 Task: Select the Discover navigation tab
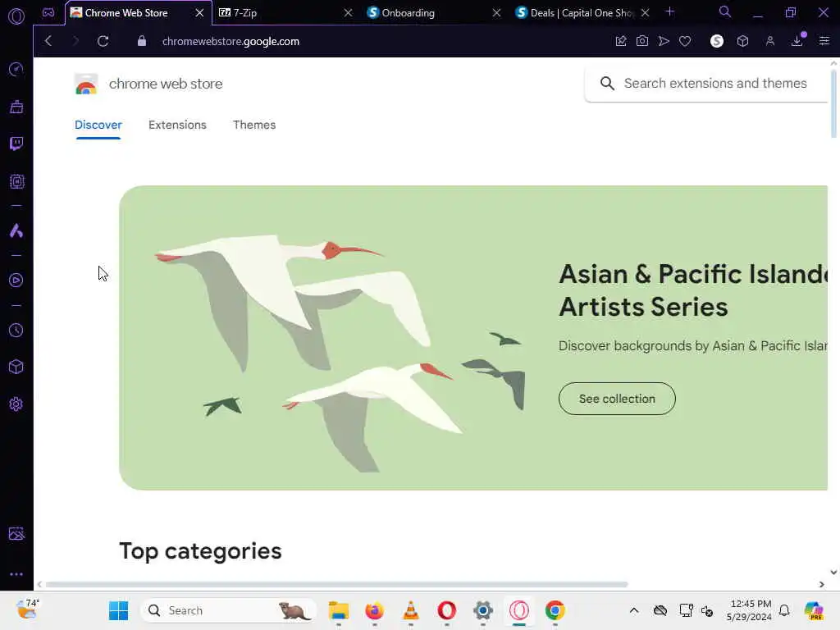(x=98, y=125)
